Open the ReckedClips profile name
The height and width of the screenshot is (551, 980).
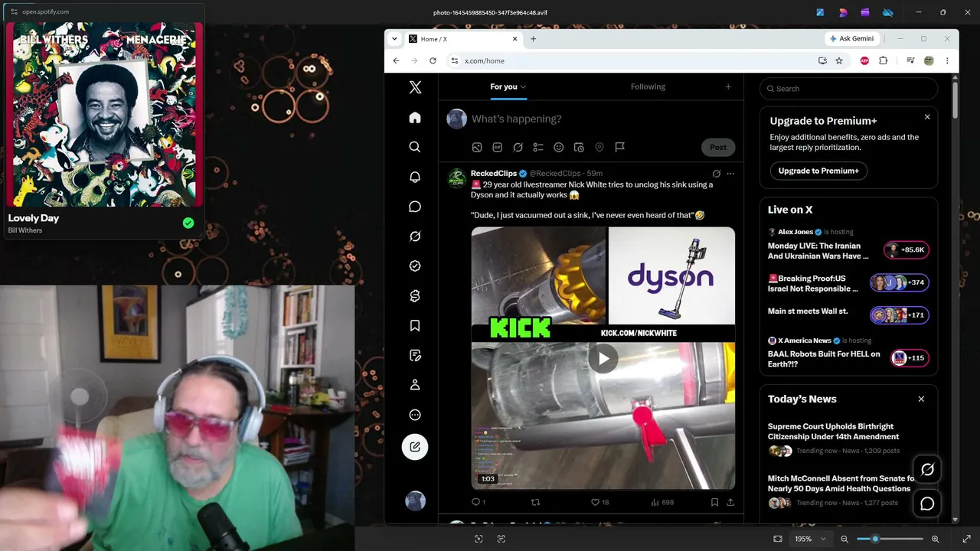click(494, 174)
